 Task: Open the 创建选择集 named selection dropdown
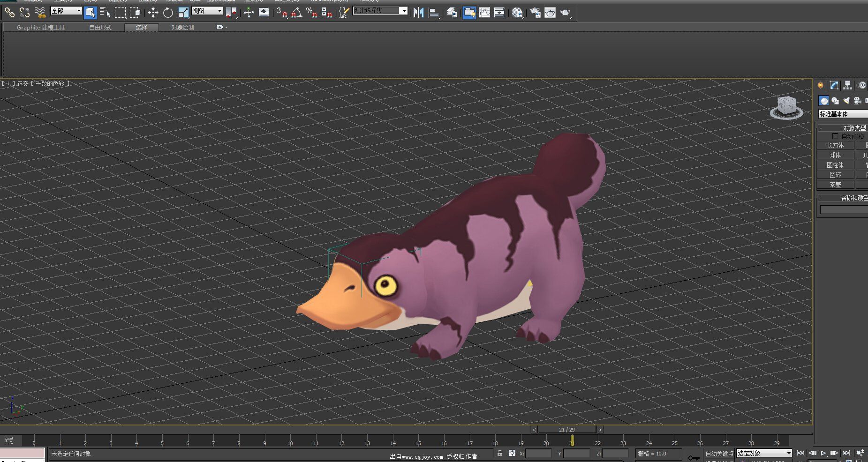point(380,11)
